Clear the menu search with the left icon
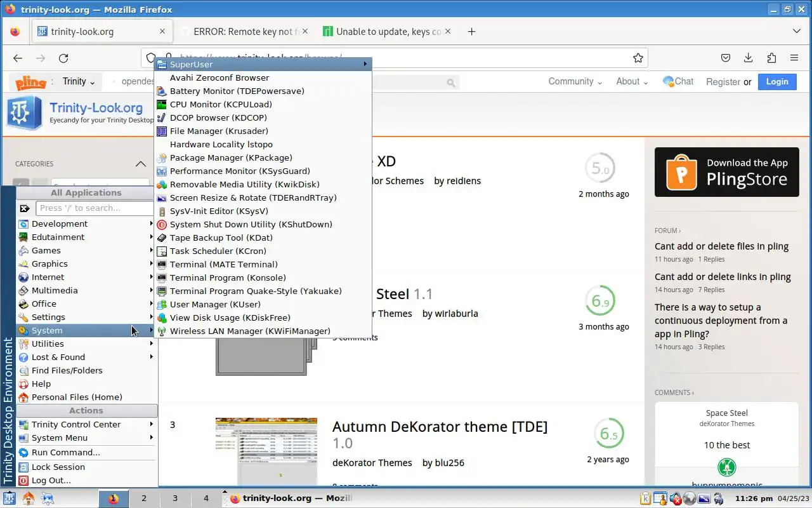Screen dimensions: 812x508 click(x=25, y=208)
